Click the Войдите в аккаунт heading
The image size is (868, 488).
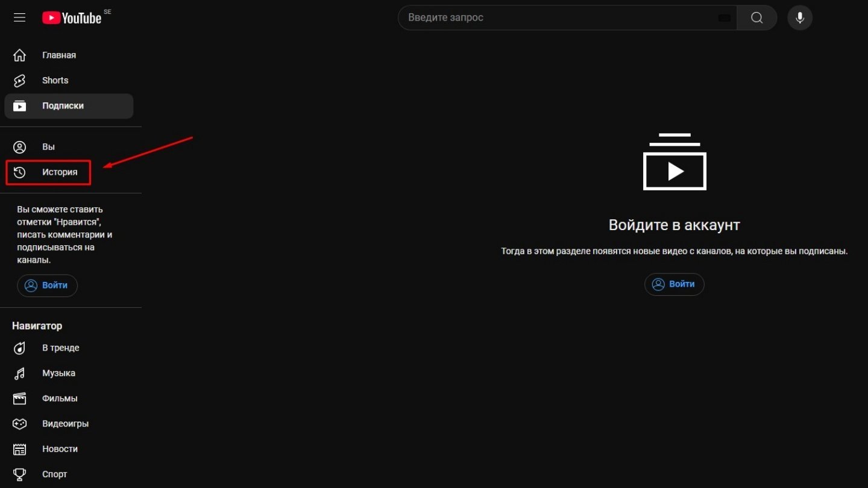[x=674, y=225]
